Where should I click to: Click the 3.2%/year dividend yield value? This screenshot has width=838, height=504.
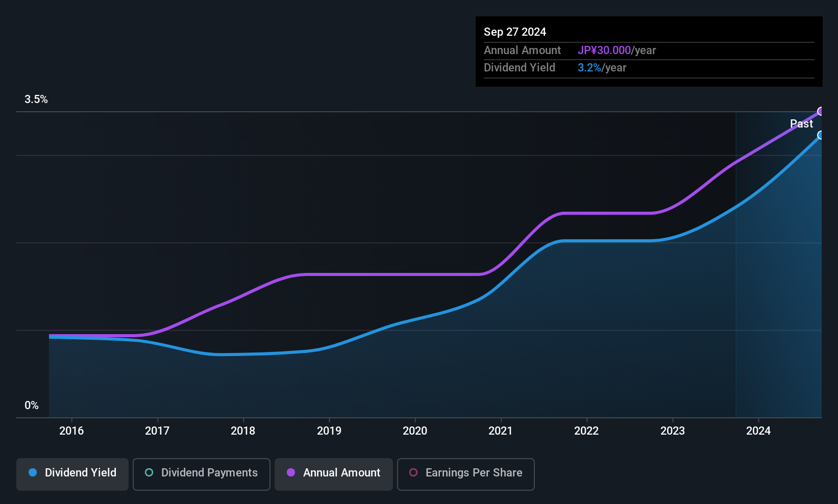[x=602, y=68]
